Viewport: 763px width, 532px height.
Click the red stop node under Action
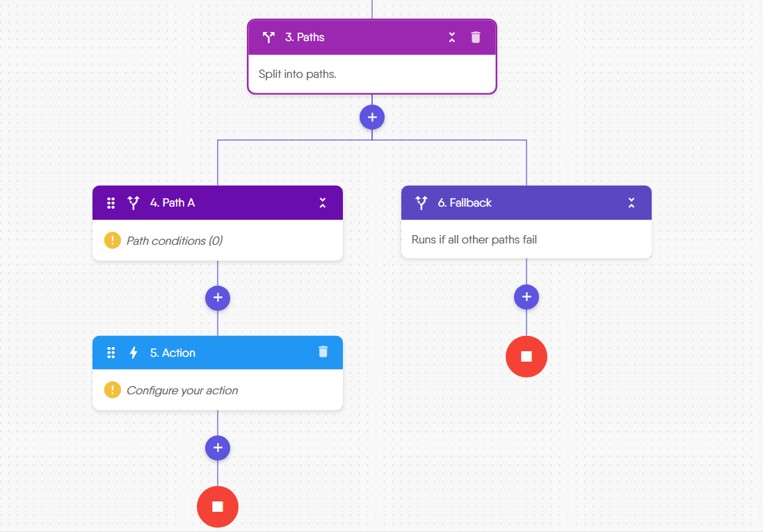(x=218, y=507)
